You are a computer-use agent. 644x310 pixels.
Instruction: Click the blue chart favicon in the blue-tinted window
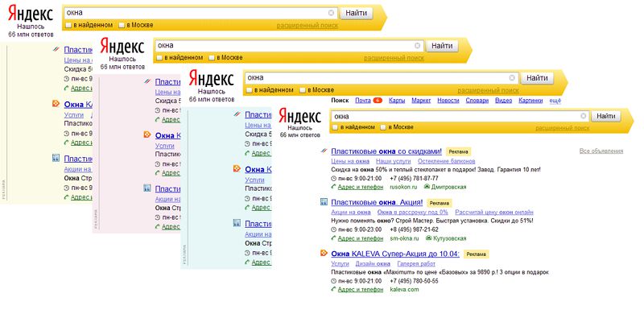tap(237, 223)
